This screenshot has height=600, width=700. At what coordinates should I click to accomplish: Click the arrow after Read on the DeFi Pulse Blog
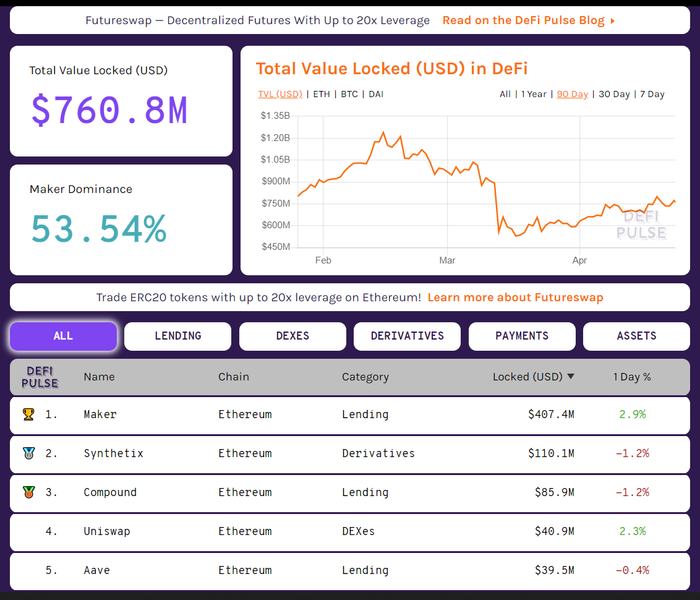point(612,21)
